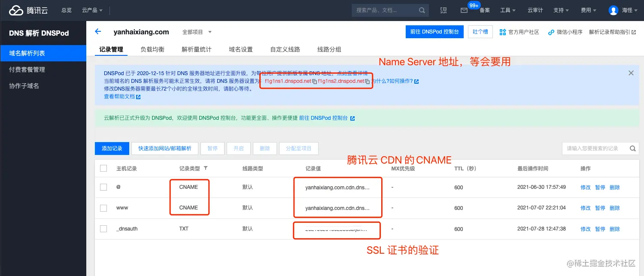Click 前往 DNSPod 控制台 link in green banner
The width and height of the screenshot is (644, 276).
(327, 118)
